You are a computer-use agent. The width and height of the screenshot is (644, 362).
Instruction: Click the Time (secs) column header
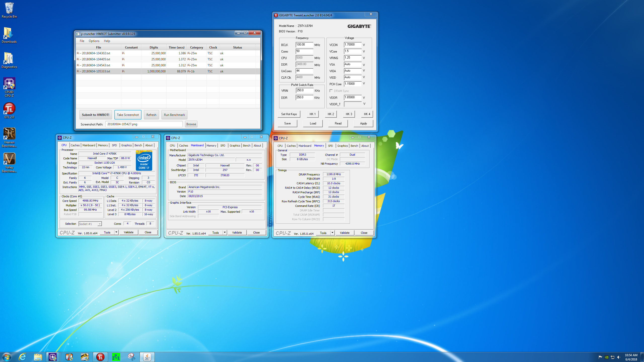point(177,48)
